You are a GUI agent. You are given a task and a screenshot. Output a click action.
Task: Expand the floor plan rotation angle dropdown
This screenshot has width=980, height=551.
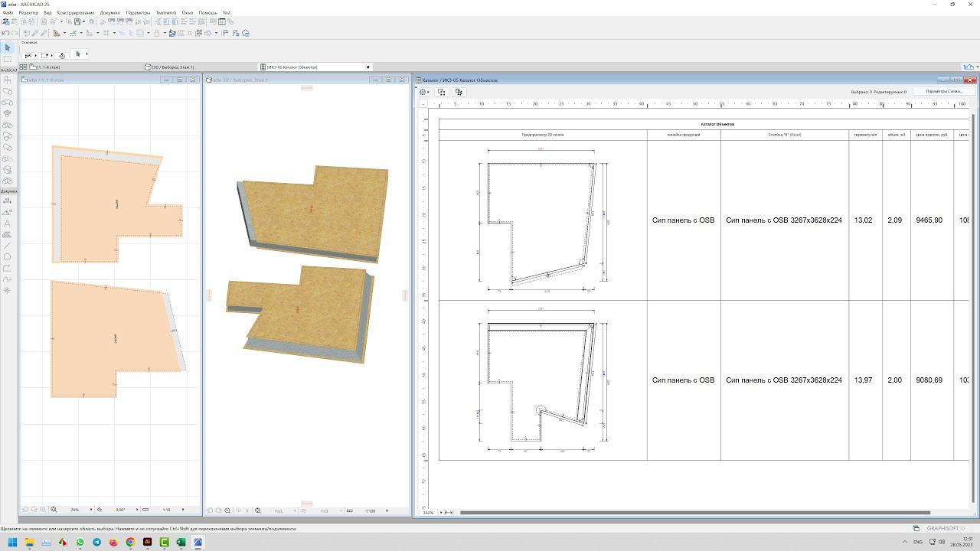136,510
